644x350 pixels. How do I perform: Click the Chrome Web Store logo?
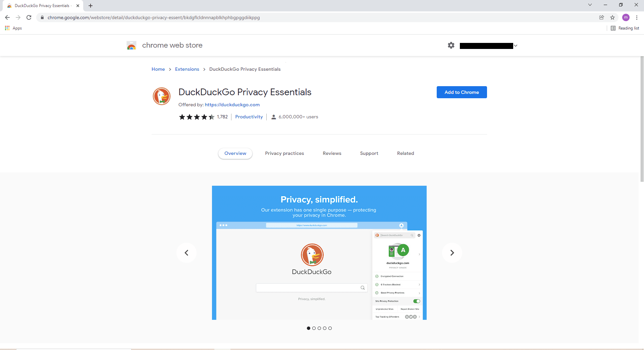click(x=131, y=45)
